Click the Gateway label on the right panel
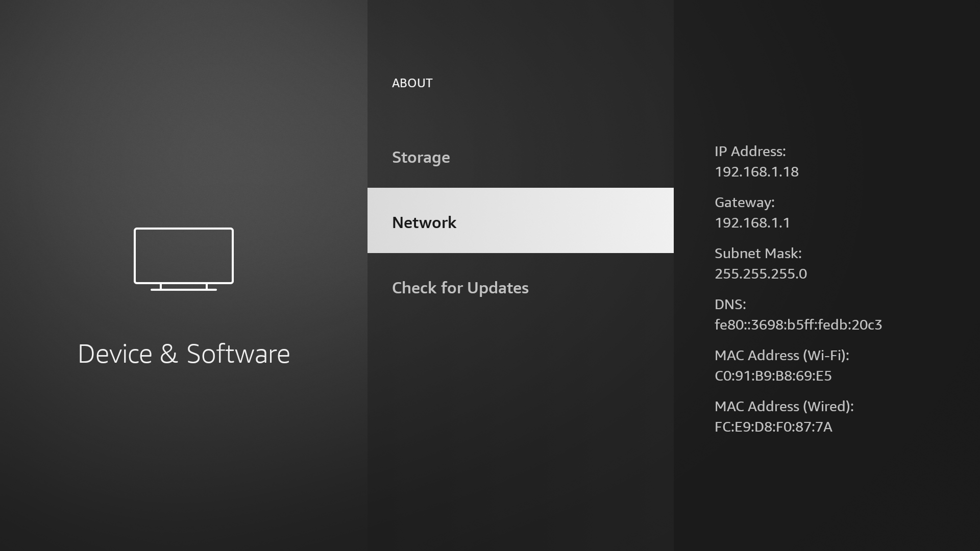 (x=745, y=202)
